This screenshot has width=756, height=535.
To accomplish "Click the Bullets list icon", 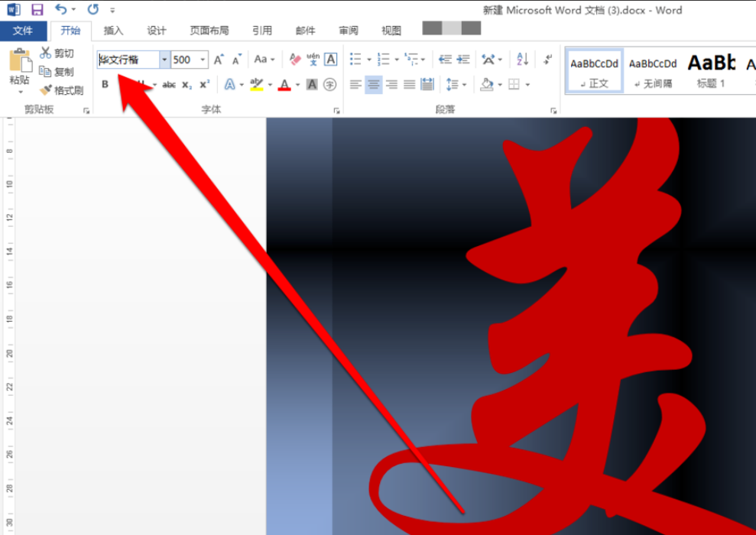I will pyautogui.click(x=355, y=60).
